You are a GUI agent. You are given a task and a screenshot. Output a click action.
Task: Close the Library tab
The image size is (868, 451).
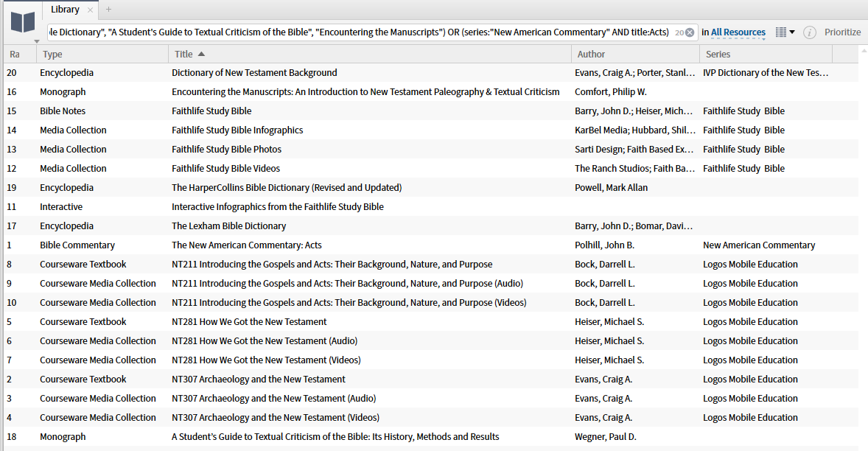(x=90, y=10)
